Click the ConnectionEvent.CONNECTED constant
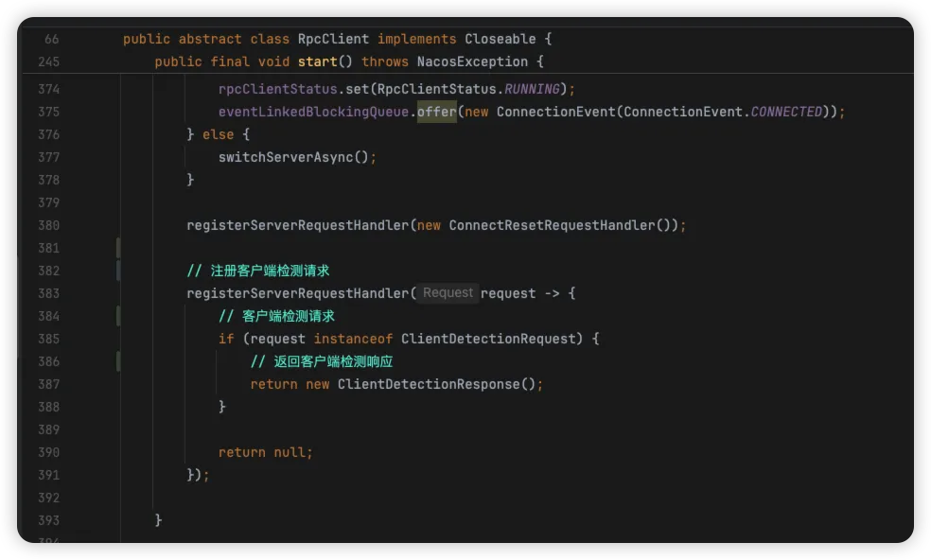Image resolution: width=931 pixels, height=560 pixels. coord(786,112)
